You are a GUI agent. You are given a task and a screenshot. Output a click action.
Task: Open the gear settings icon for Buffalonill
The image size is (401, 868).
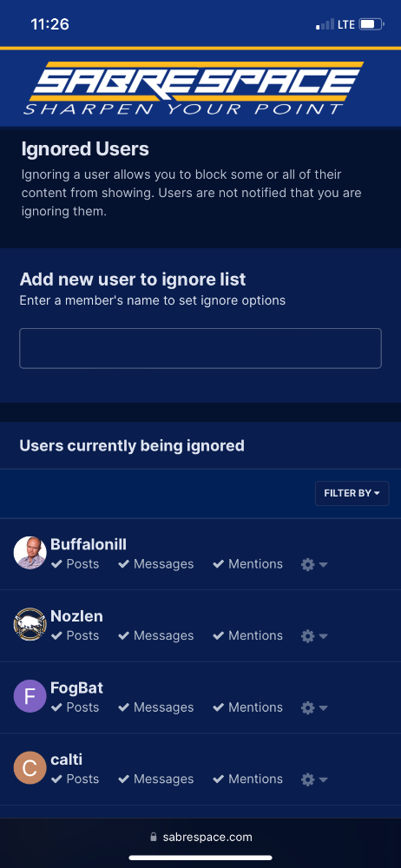click(307, 564)
